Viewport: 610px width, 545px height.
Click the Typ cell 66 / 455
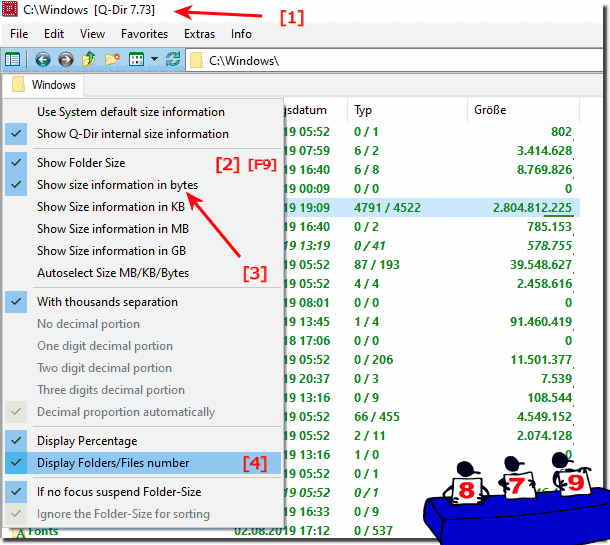tap(377, 417)
